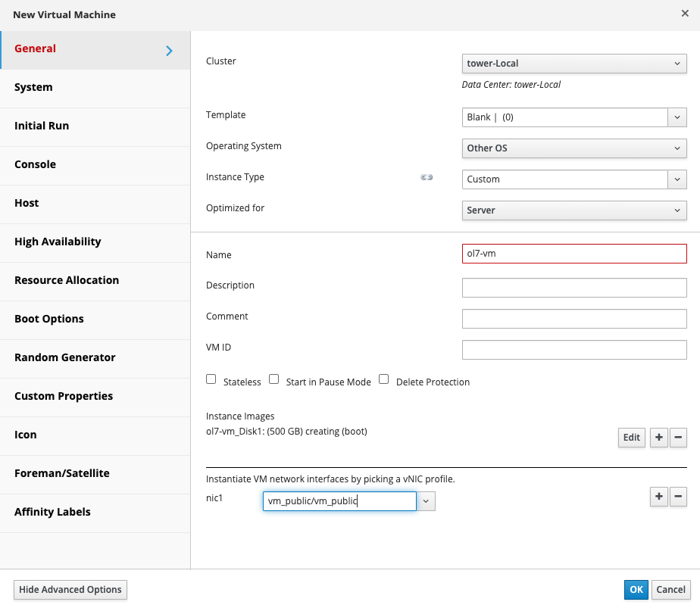
Task: Add another network interface row
Action: 658,497
